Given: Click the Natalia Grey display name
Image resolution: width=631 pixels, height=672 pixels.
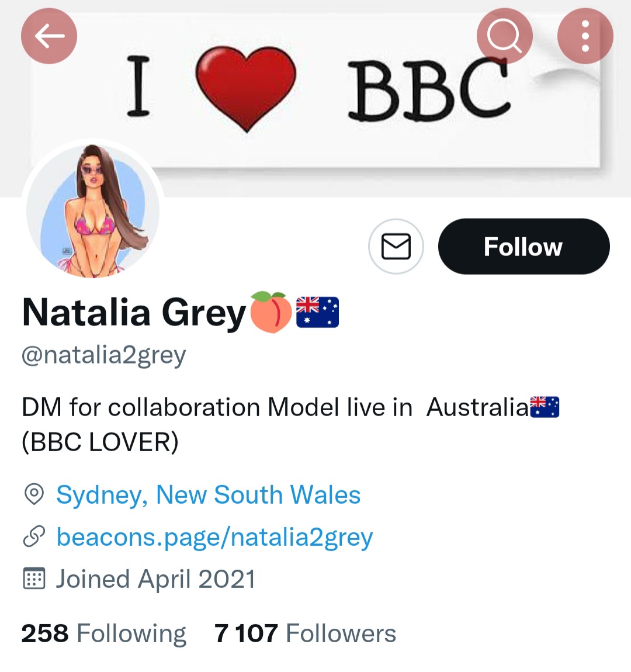Looking at the screenshot, I should pyautogui.click(x=134, y=312).
